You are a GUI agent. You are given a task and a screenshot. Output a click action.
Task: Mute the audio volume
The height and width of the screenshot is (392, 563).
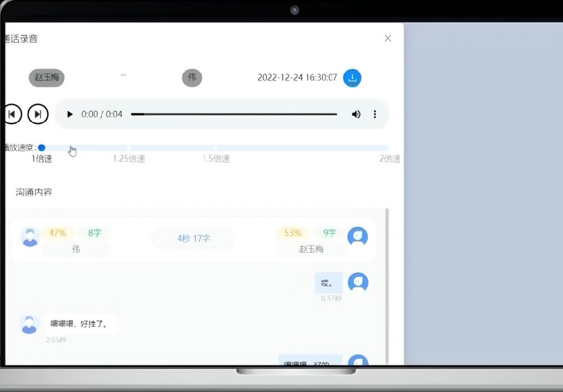[356, 114]
